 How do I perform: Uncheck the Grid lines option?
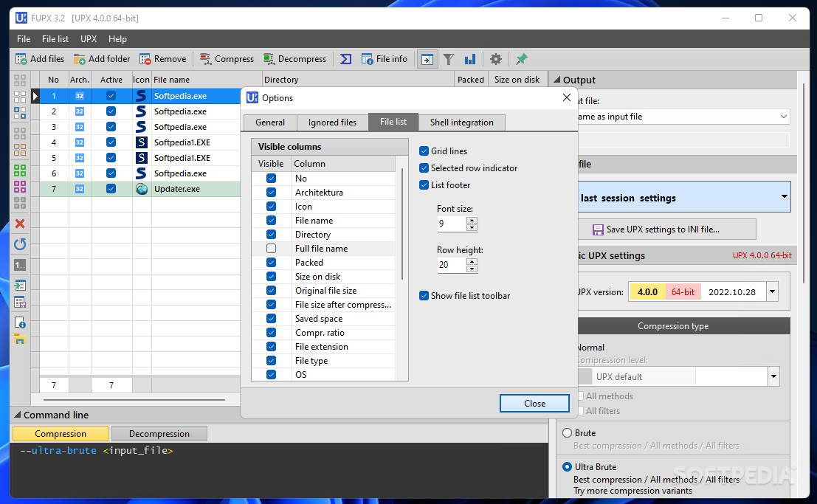[x=424, y=151]
